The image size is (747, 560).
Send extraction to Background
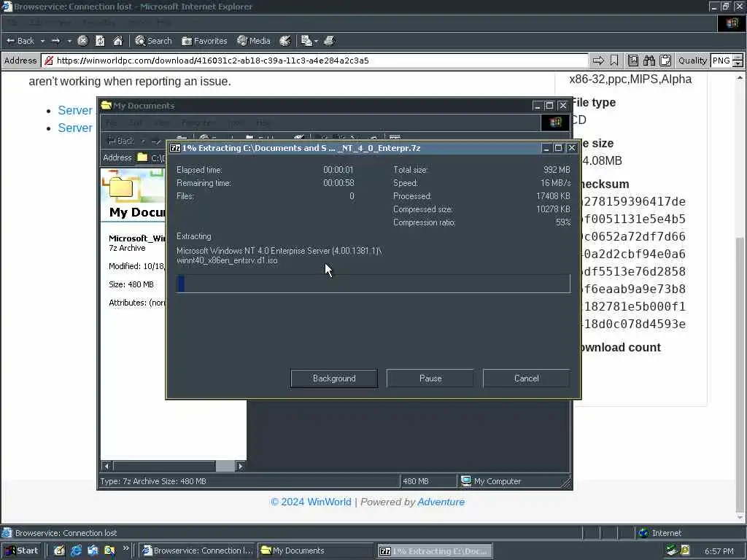(x=334, y=378)
